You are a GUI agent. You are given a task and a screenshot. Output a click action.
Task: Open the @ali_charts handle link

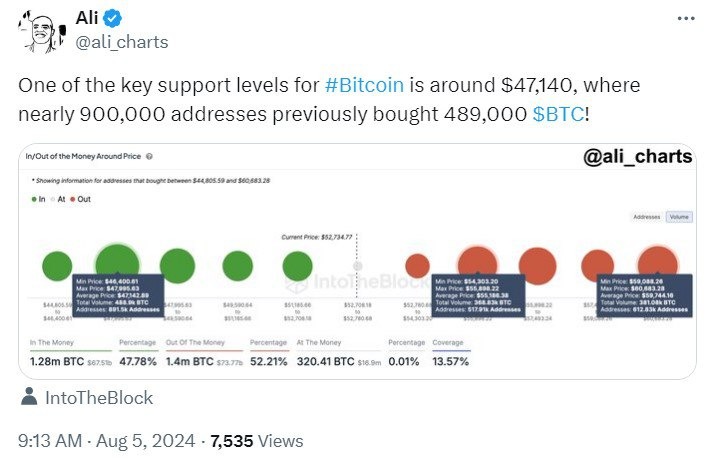[x=122, y=41]
